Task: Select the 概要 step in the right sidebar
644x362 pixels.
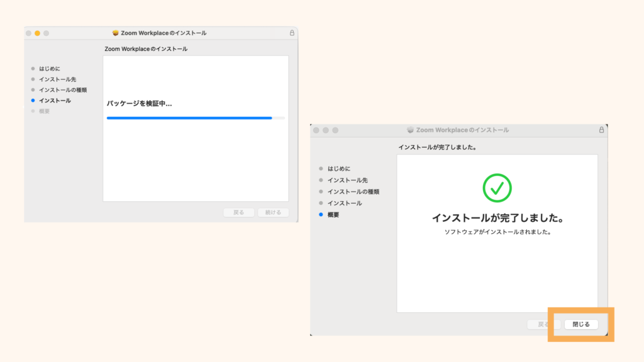Action: [x=332, y=214]
